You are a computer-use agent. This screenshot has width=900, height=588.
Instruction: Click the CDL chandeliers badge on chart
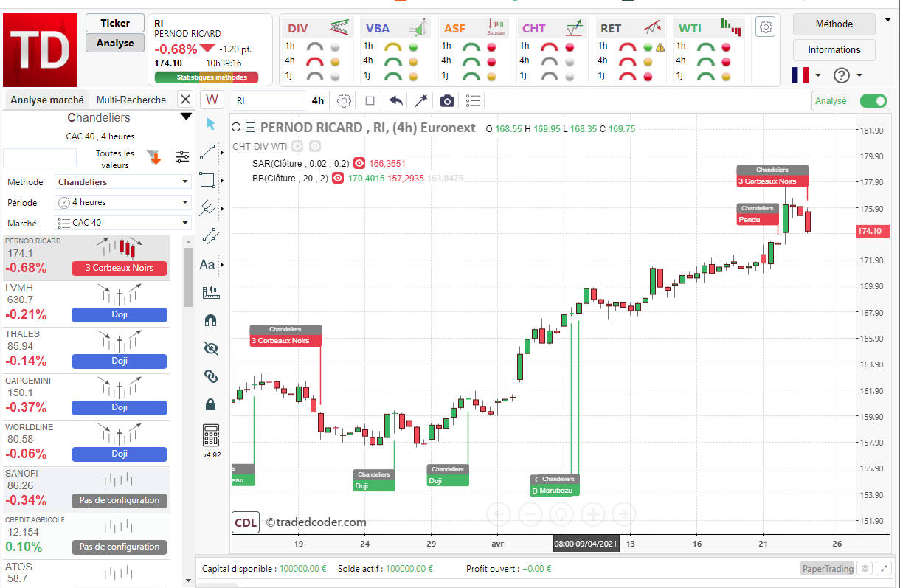[x=246, y=522]
